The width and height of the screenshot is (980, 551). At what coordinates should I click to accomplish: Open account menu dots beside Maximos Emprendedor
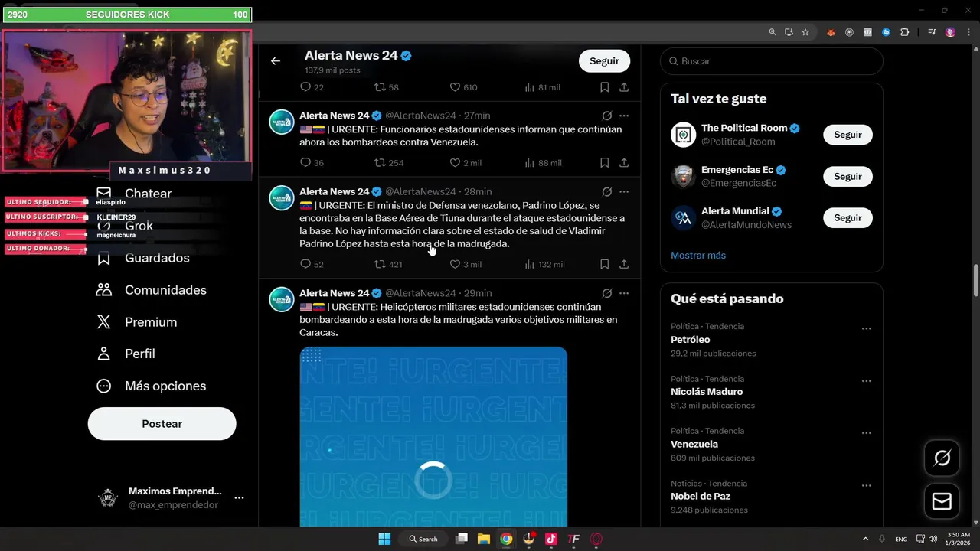(239, 497)
